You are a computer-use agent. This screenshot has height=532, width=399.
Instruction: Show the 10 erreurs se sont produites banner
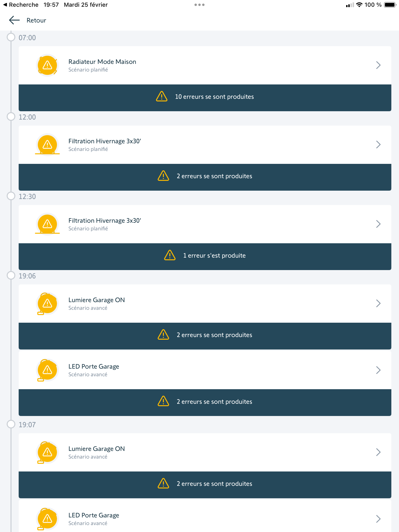tap(205, 97)
